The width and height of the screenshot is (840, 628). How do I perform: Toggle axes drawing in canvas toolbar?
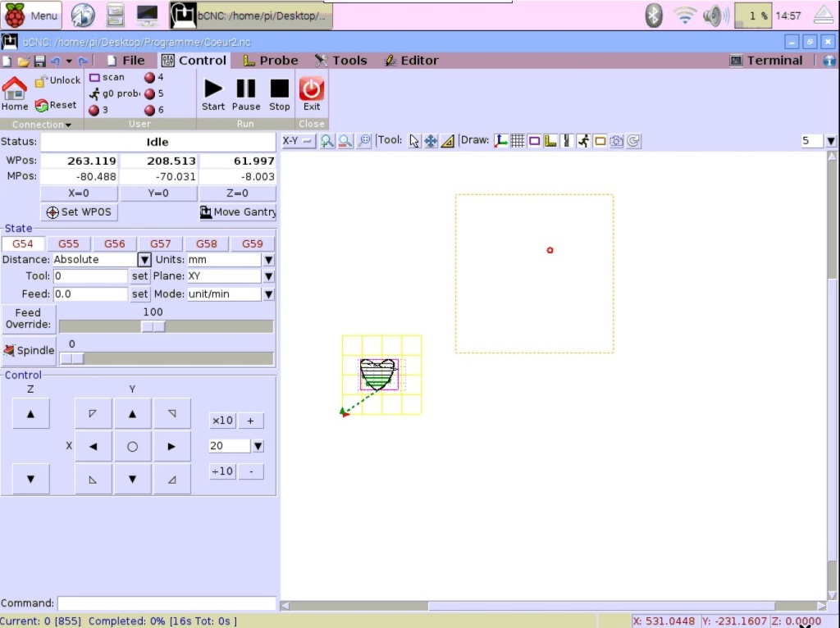click(x=500, y=141)
